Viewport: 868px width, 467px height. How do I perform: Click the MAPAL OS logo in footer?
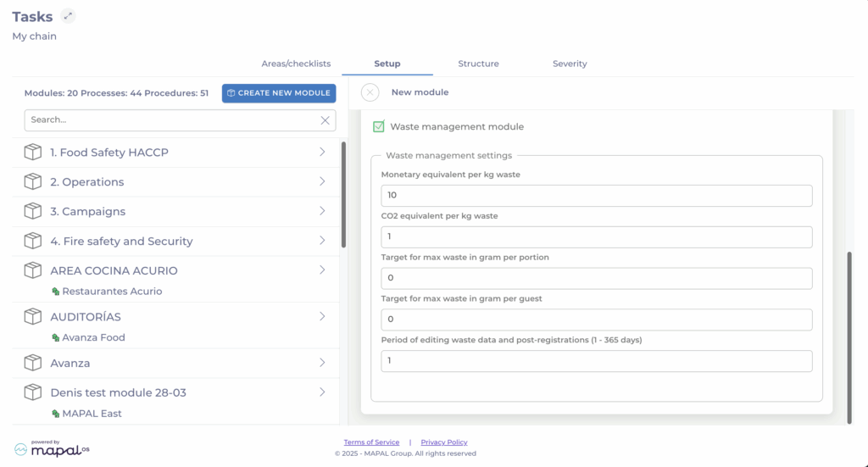point(53,448)
